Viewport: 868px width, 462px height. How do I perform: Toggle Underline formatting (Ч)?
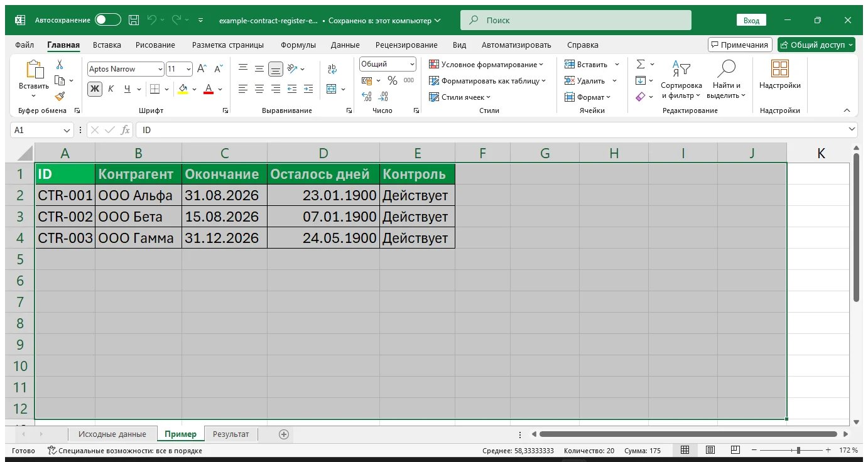coord(127,89)
